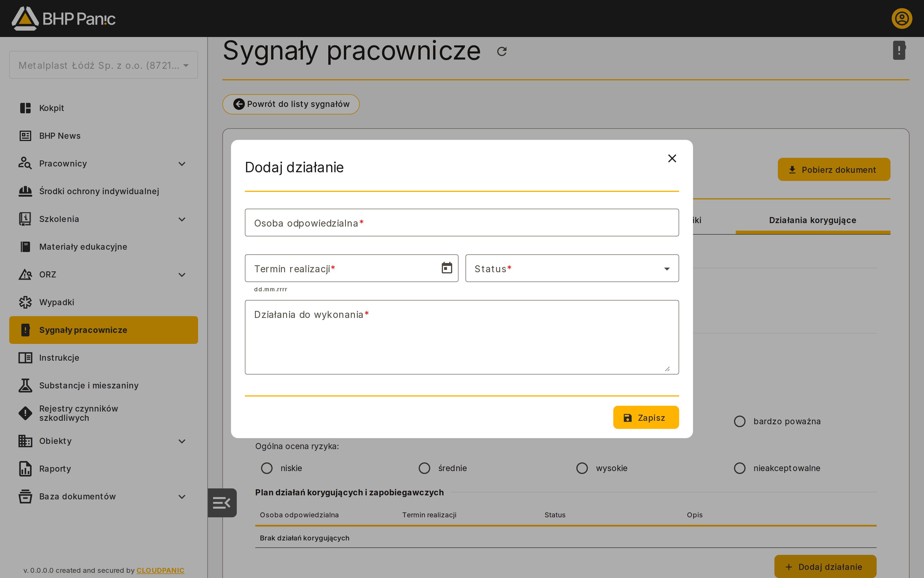Viewport: 924px width, 578px height.
Task: Open Raporty in the sidebar
Action: (103, 469)
